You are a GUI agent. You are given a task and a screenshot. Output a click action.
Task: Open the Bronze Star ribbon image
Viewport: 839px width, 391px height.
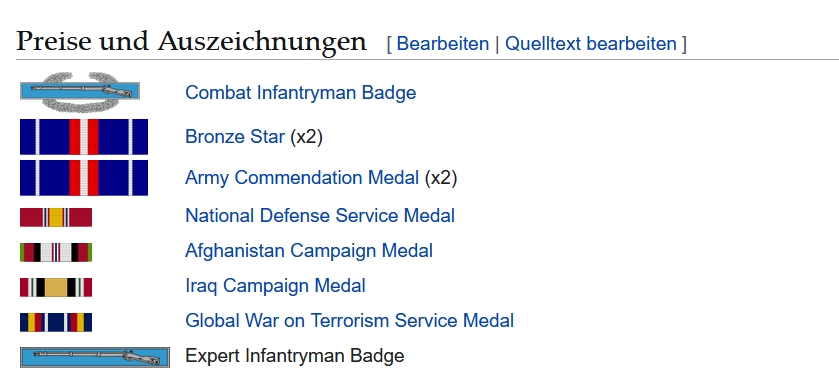point(84,137)
